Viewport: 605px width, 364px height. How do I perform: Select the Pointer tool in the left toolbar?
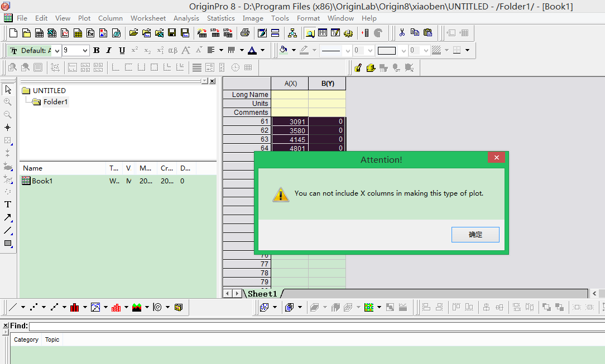[x=8, y=89]
